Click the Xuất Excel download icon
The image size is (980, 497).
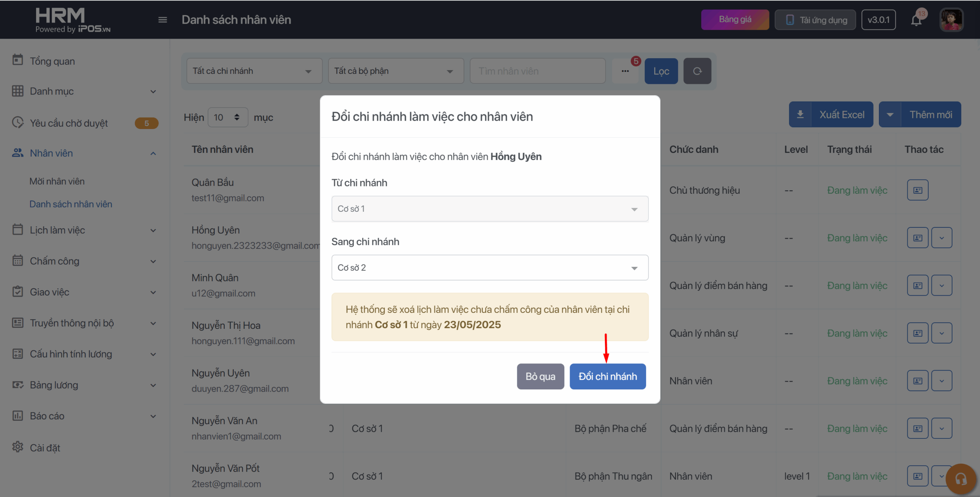[x=800, y=114]
